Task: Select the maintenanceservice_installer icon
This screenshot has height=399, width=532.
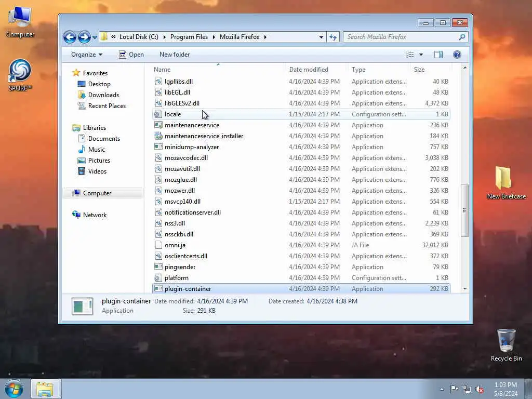Action: tap(158, 136)
